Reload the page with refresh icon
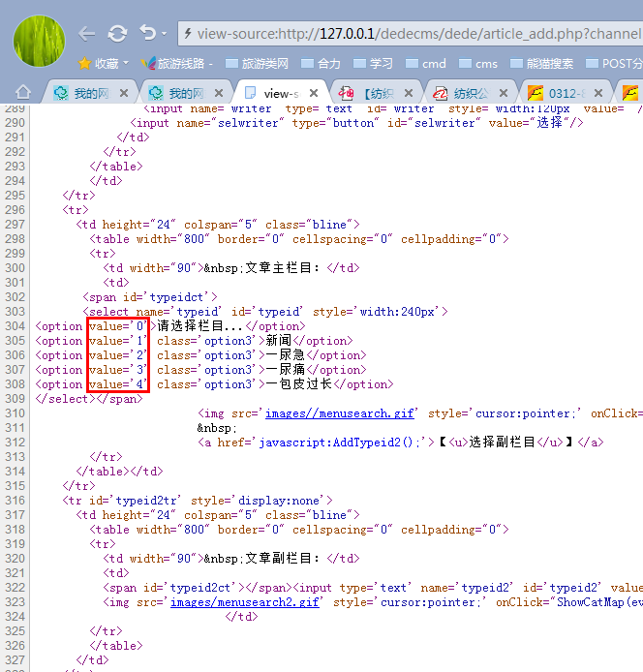The width and height of the screenshot is (643, 672). (117, 34)
